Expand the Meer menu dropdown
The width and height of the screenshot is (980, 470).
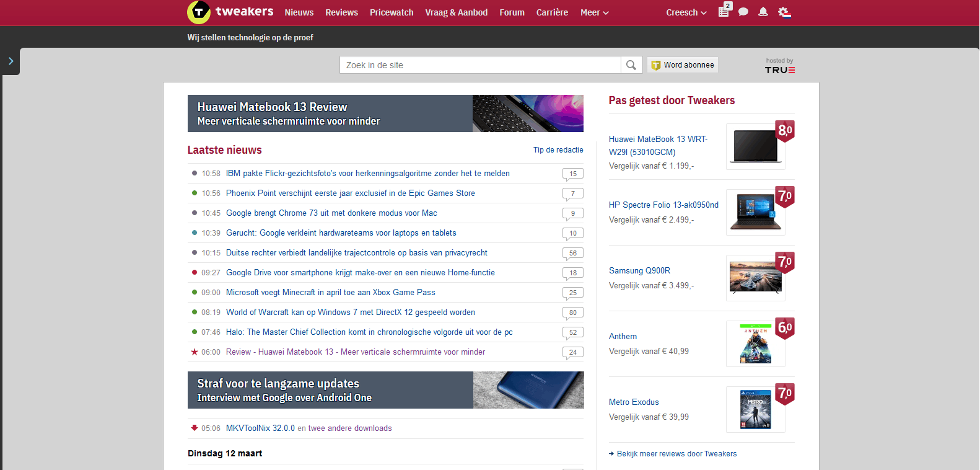point(595,12)
